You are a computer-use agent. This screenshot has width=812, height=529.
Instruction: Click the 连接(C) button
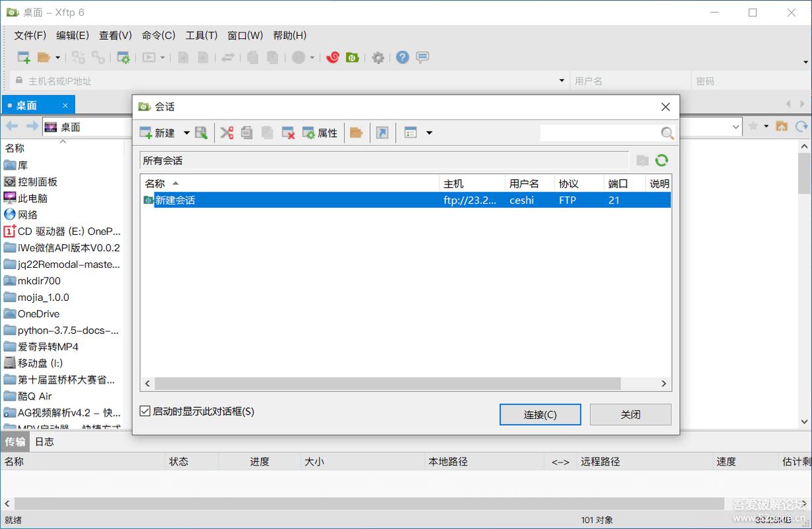pos(540,414)
